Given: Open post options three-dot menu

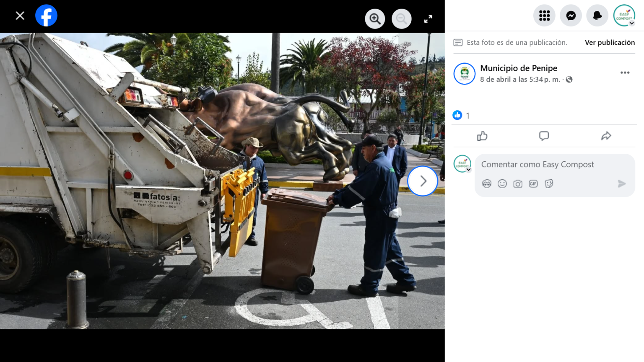Looking at the screenshot, I should (x=625, y=72).
